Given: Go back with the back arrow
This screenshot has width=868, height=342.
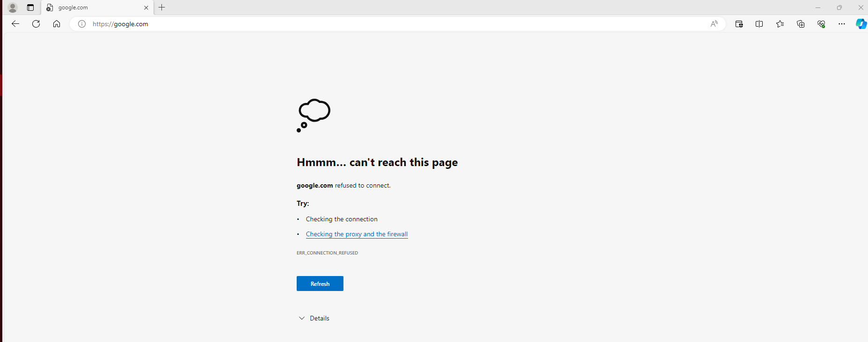Looking at the screenshot, I should click(15, 24).
